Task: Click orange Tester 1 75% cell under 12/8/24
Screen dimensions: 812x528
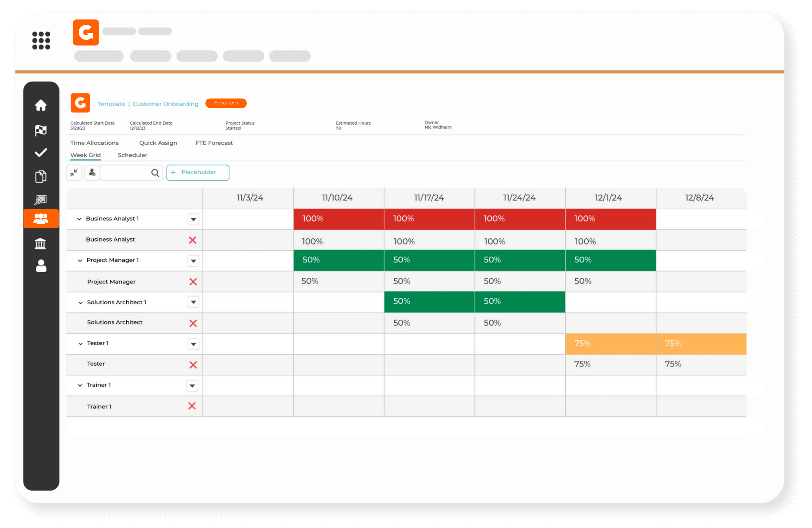Action: coord(701,344)
